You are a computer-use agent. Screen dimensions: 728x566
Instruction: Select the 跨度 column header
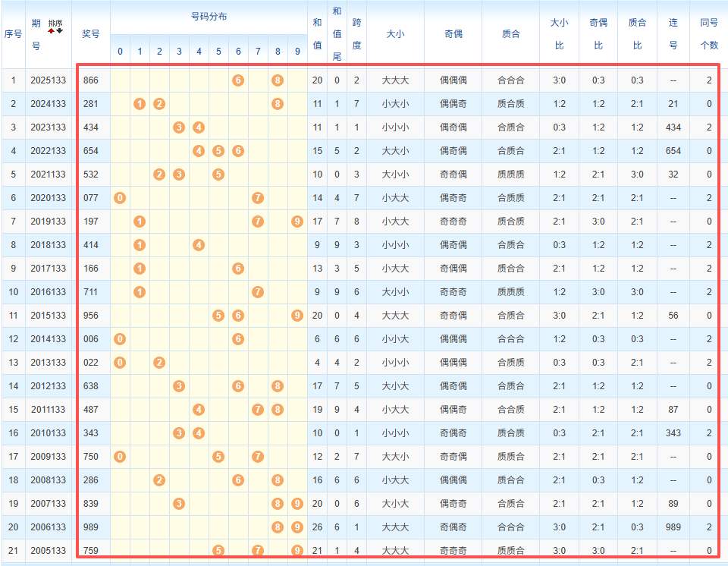pos(356,34)
